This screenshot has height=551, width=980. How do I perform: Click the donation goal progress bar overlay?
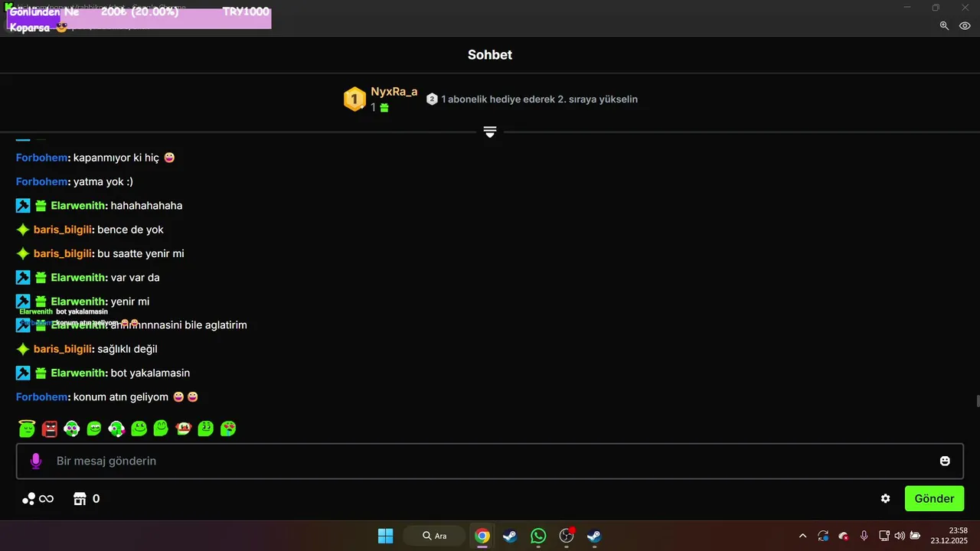(139, 18)
